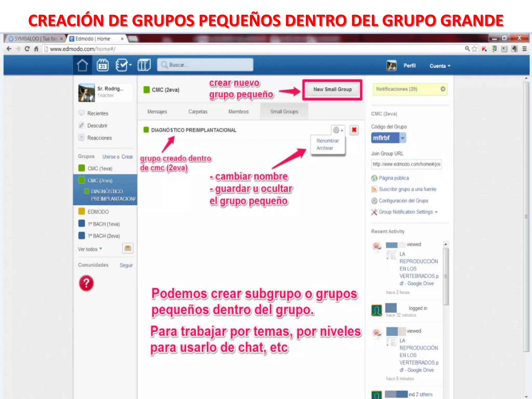Expand the Cuenta account menu
This screenshot has height=399, width=532.
(440, 66)
